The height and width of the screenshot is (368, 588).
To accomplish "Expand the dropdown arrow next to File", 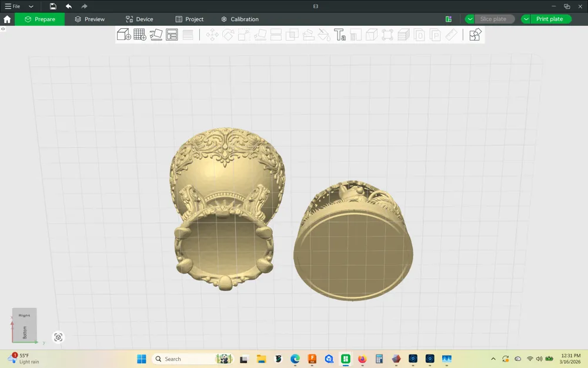I will point(31,6).
